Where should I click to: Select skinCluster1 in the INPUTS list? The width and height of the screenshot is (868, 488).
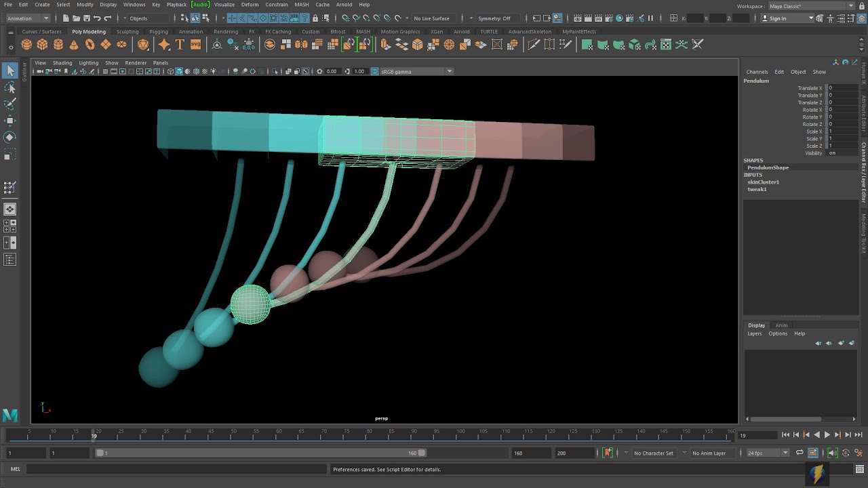point(764,182)
